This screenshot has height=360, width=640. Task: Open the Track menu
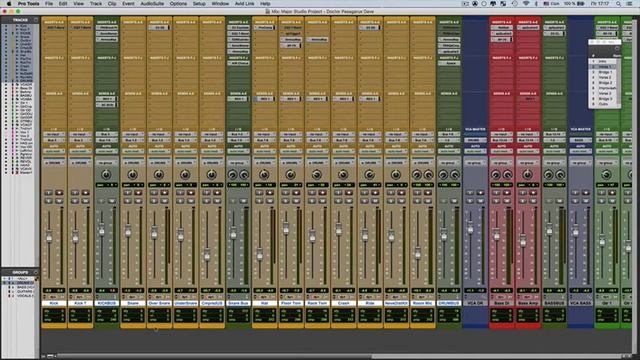[96, 3]
